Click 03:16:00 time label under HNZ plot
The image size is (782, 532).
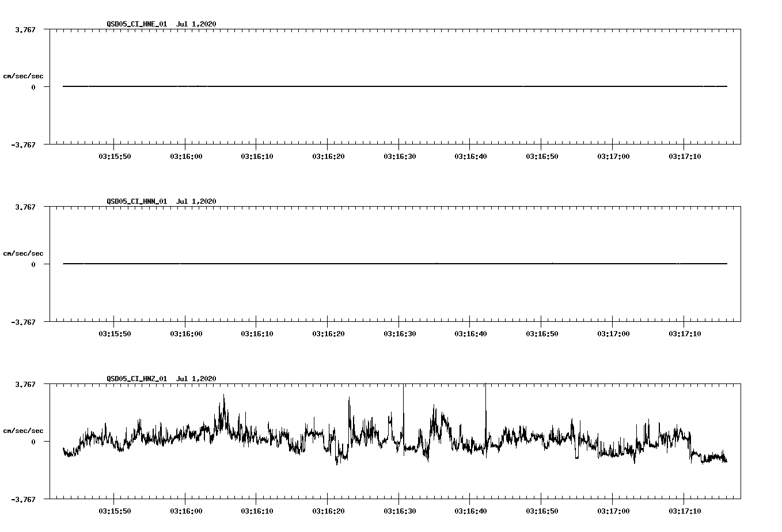coord(185,511)
